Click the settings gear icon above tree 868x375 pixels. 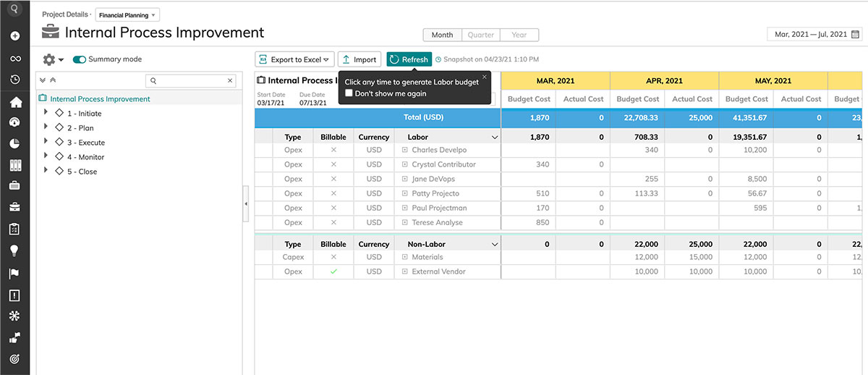pos(49,59)
